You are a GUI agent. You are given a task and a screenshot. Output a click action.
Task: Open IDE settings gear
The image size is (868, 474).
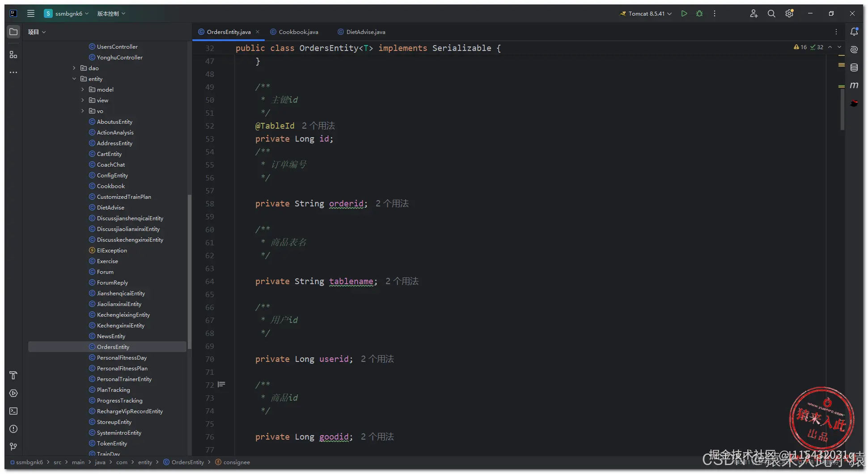(x=789, y=13)
